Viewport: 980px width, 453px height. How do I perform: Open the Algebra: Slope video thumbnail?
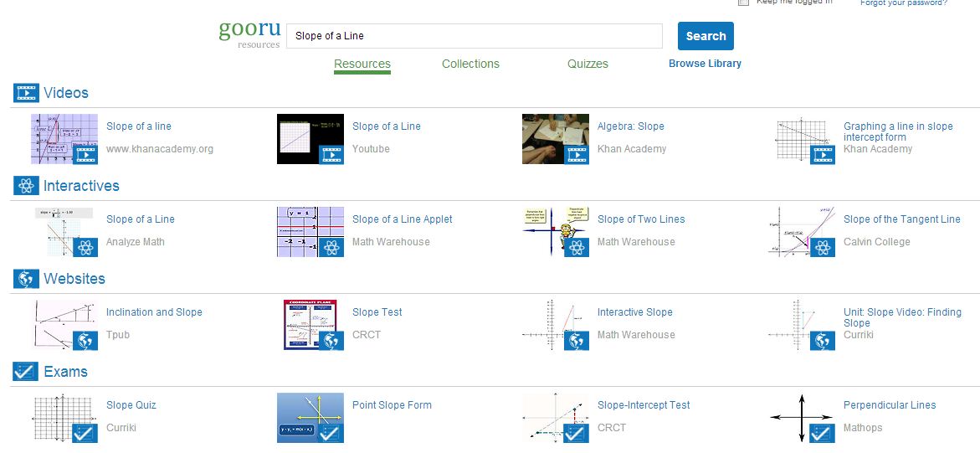(x=556, y=139)
